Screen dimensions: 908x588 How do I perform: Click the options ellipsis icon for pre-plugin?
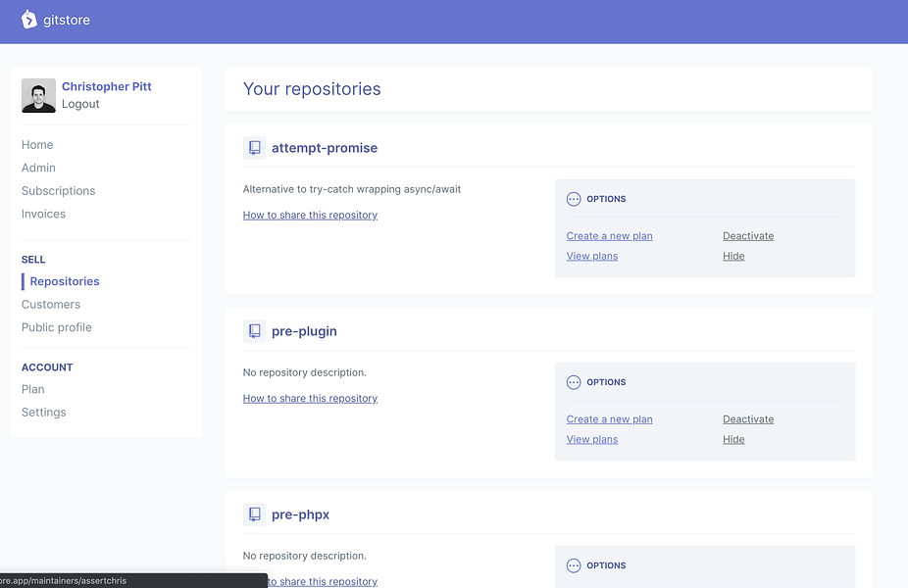[x=574, y=382]
